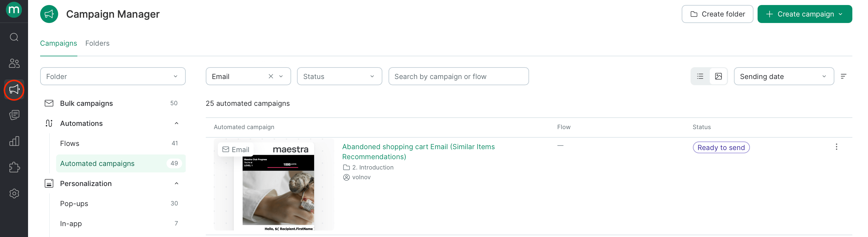Switch to image preview view layout
Screen dimensions: 868x237
(x=718, y=76)
